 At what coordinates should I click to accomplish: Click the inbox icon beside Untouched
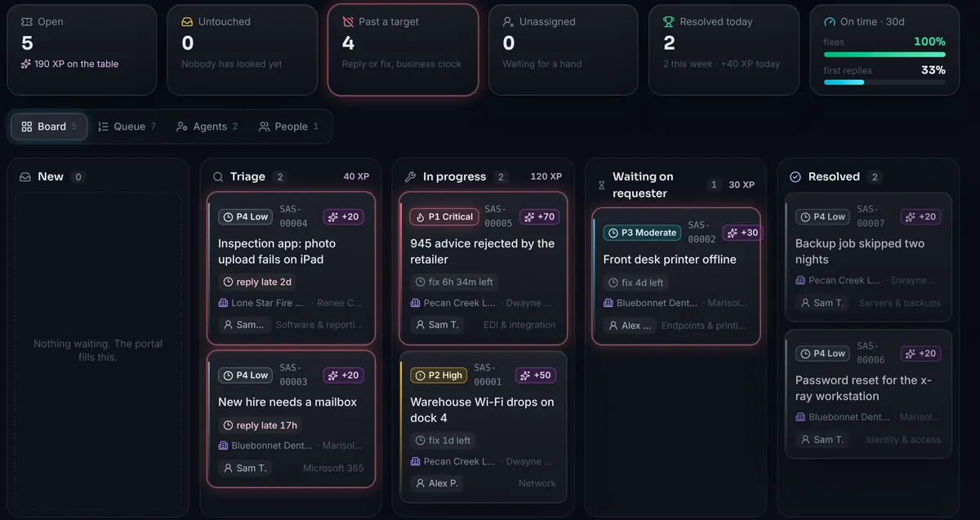click(187, 22)
